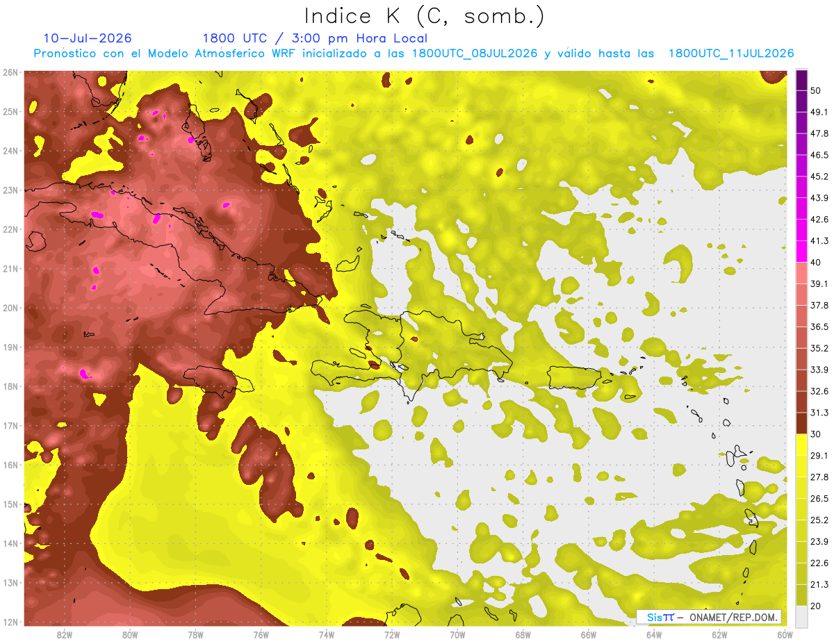
Task: Click the colorbar label '27.8'
Action: 819,477
